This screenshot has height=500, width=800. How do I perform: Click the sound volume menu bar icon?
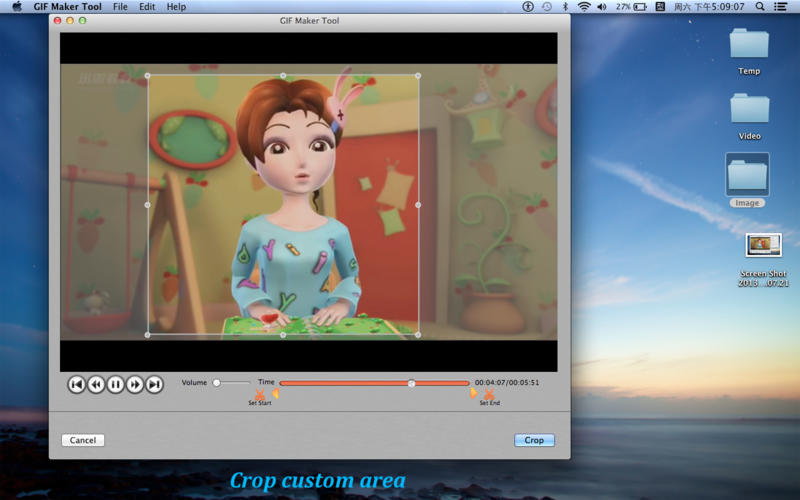click(x=602, y=7)
